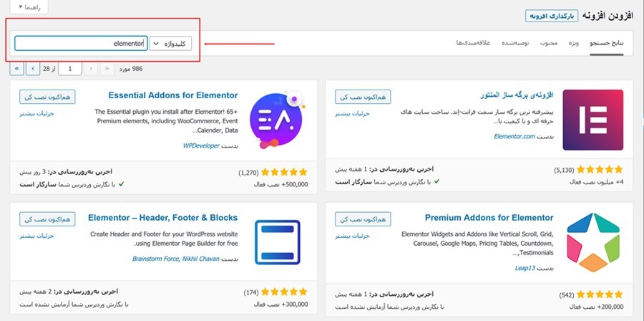
Task: Open the کلیدواژه search type dropdown
Action: pos(170,44)
